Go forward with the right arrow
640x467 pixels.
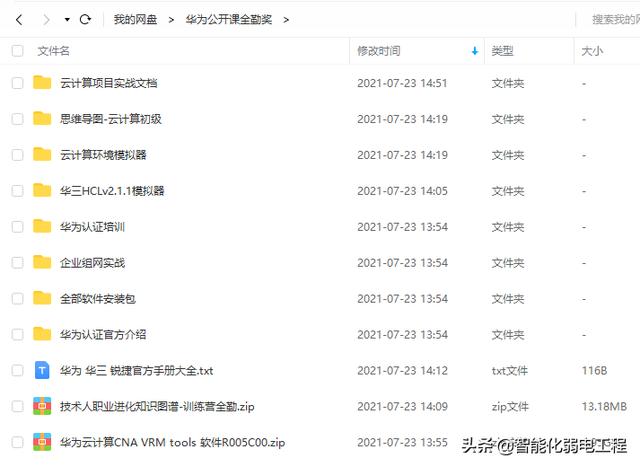tap(46, 19)
